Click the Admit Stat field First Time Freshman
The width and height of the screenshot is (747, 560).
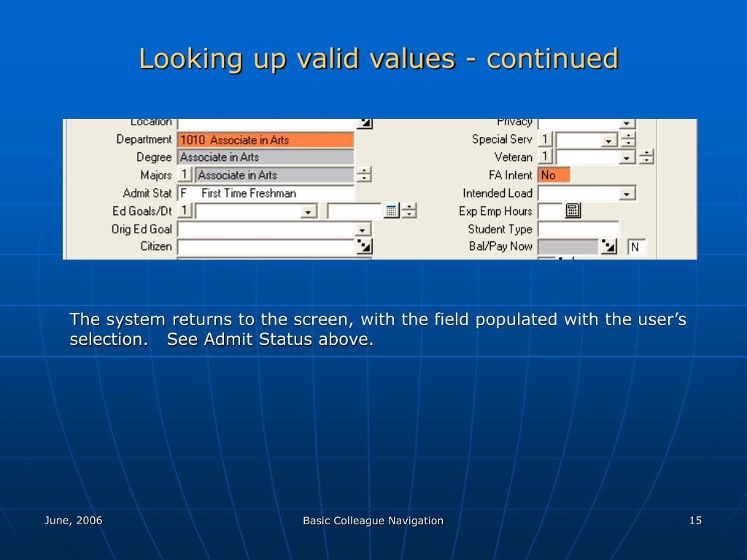(x=266, y=193)
